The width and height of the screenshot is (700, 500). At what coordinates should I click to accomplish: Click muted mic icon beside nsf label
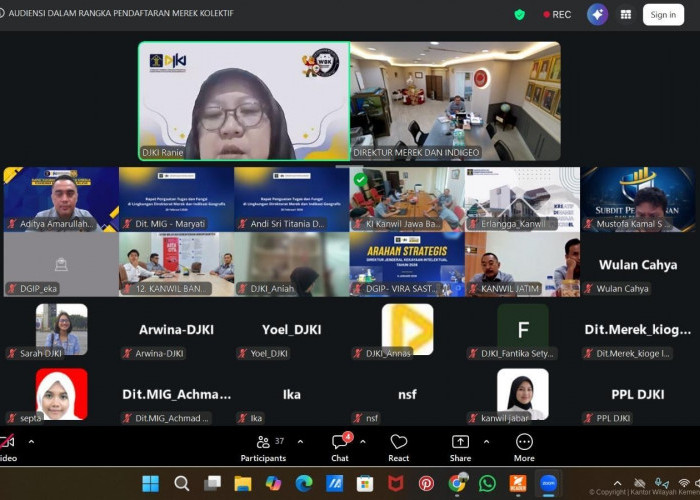coord(358,418)
